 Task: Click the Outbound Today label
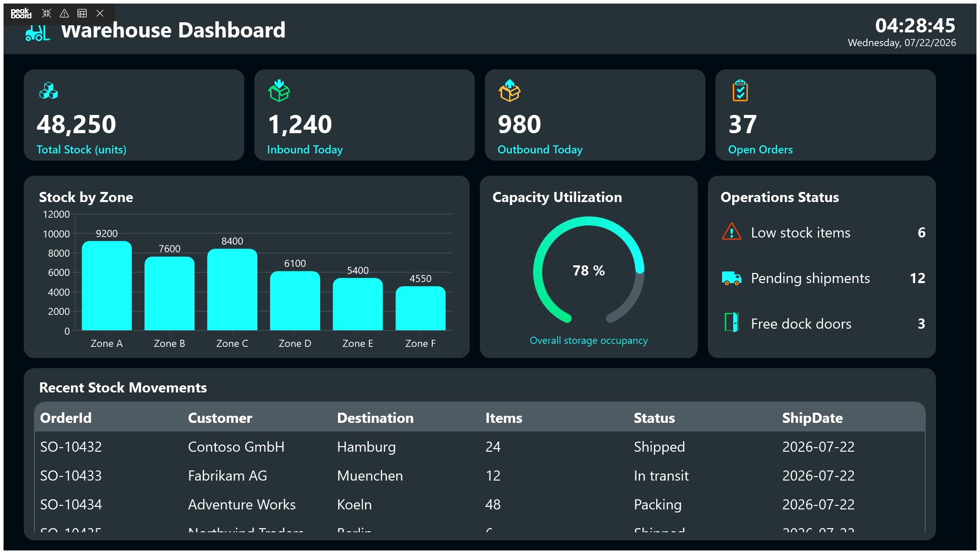[540, 150]
